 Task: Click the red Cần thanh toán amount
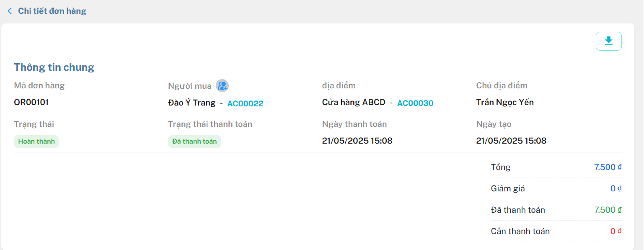click(616, 231)
